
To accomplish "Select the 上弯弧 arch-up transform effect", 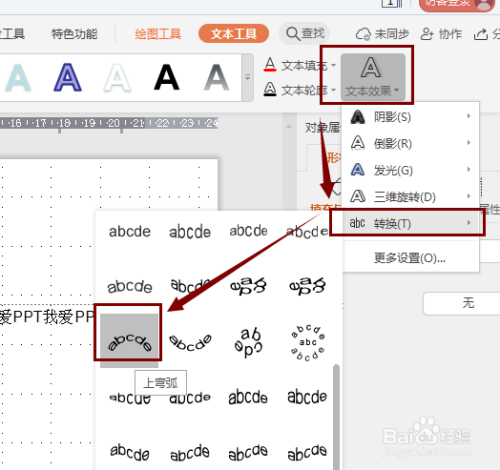I will [129, 341].
